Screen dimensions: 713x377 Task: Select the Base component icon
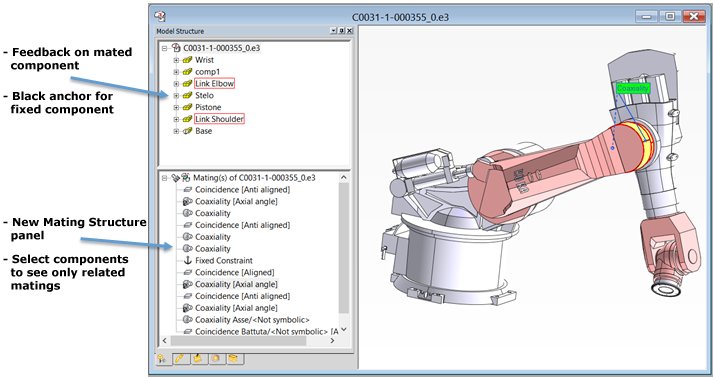click(x=187, y=131)
